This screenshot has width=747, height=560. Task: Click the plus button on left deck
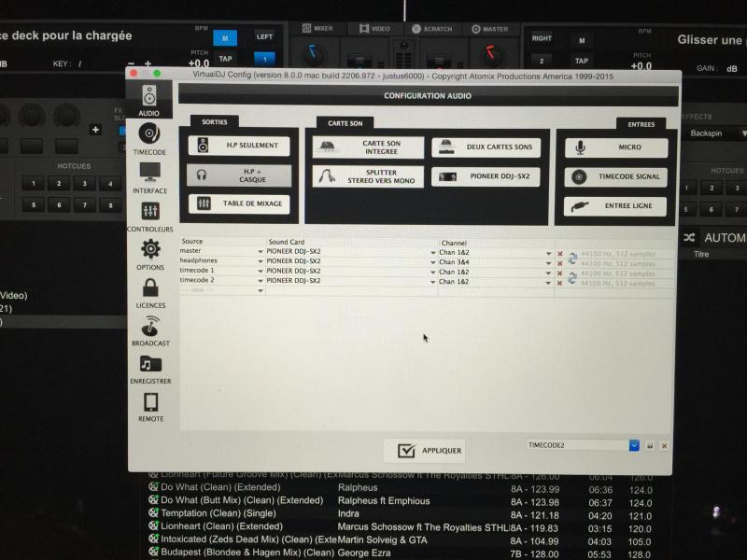tap(95, 130)
